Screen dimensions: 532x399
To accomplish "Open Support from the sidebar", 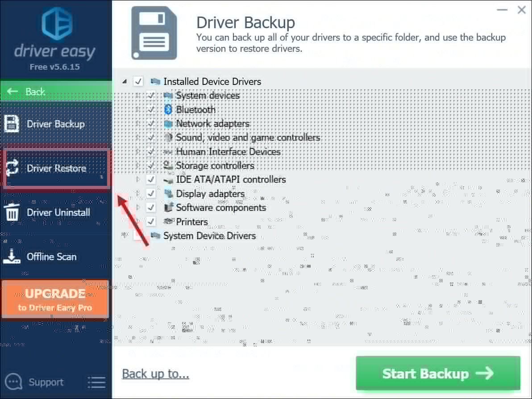I will 34,382.
